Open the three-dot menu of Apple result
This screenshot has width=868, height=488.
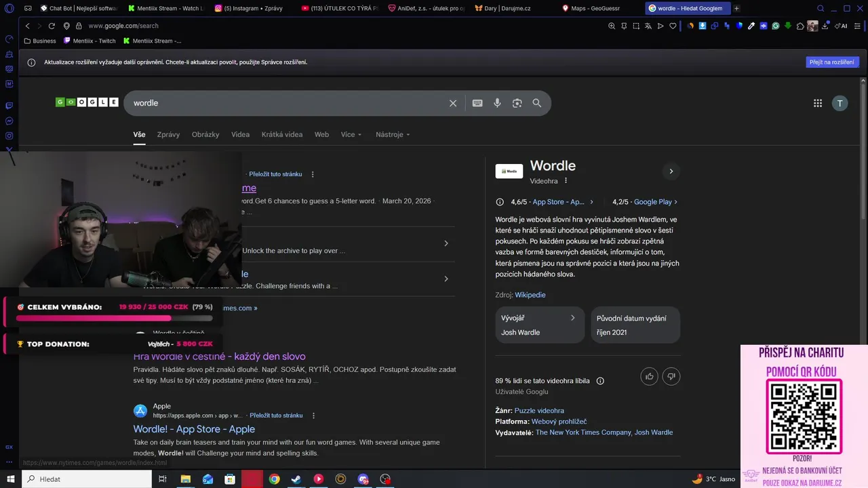point(313,415)
